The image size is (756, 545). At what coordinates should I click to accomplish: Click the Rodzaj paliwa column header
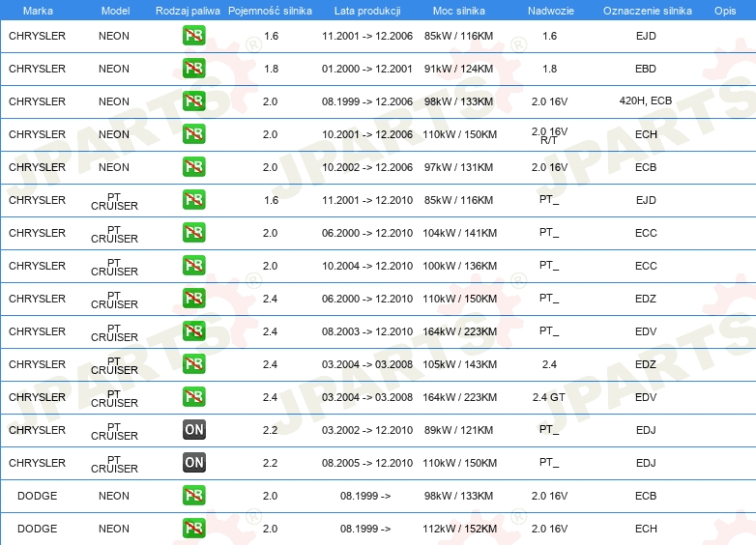tap(188, 11)
